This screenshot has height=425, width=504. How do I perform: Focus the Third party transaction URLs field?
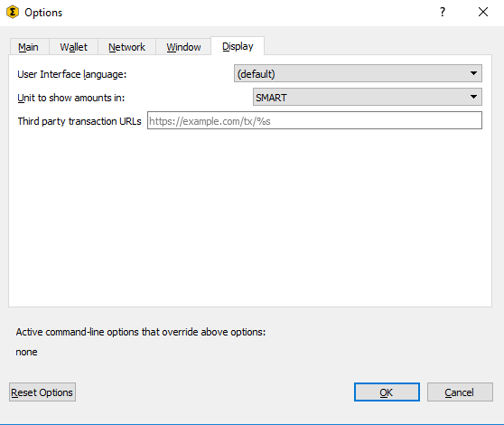coord(314,120)
